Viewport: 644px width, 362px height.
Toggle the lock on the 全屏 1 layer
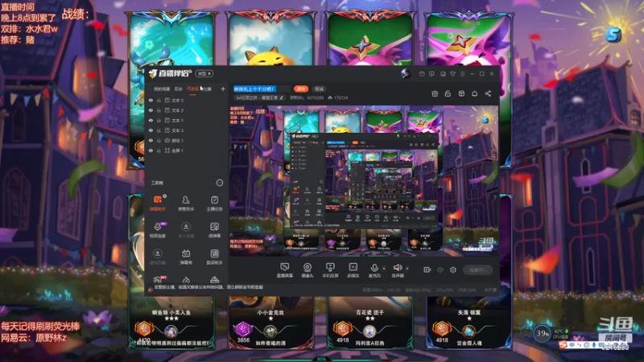point(159,150)
